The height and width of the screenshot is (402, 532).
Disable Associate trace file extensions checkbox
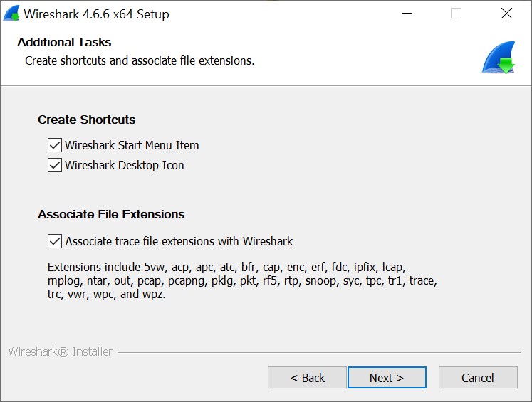point(55,241)
